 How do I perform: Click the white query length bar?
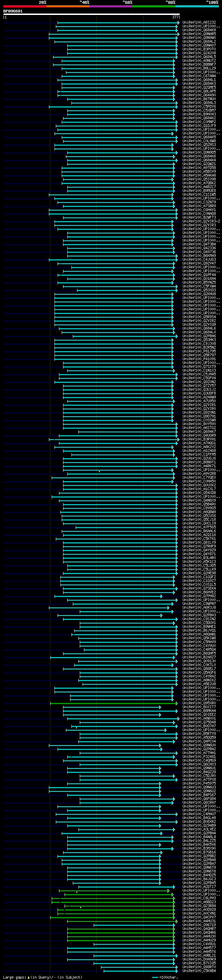pos(92,15)
